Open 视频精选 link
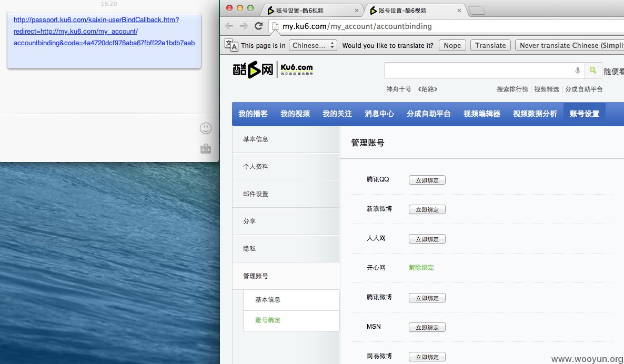The width and height of the screenshot is (624, 364). [547, 89]
